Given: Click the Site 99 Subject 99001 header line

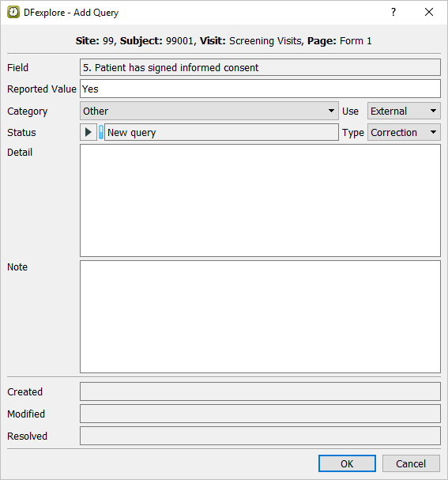Looking at the screenshot, I should coord(224,40).
